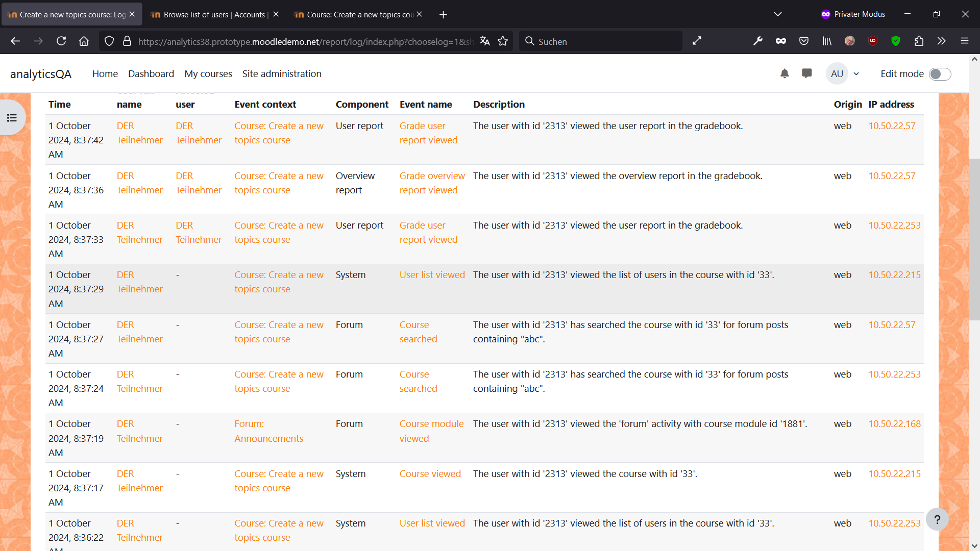Open Forum: Announcements context link
The width and height of the screenshot is (980, 551).
coord(268,431)
